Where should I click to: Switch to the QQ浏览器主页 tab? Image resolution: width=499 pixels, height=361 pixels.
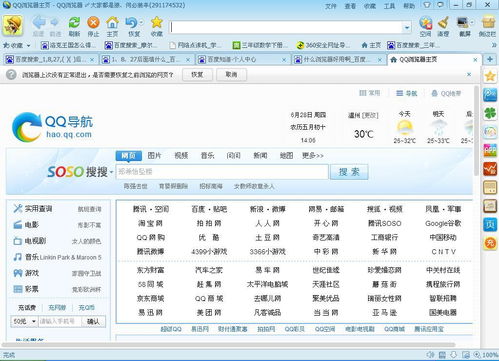(x=432, y=60)
